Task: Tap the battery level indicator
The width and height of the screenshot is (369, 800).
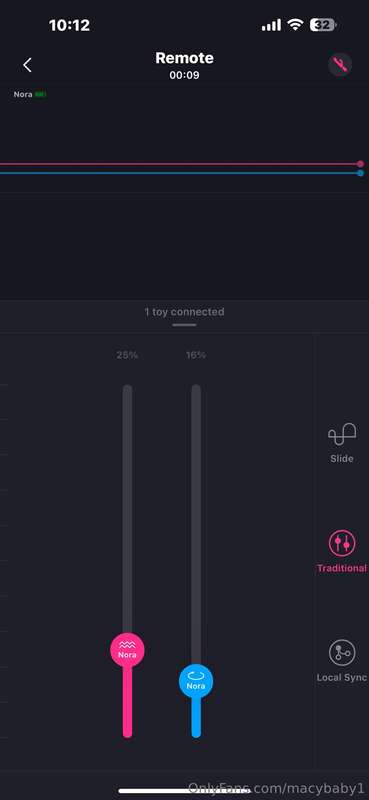Action: click(323, 25)
